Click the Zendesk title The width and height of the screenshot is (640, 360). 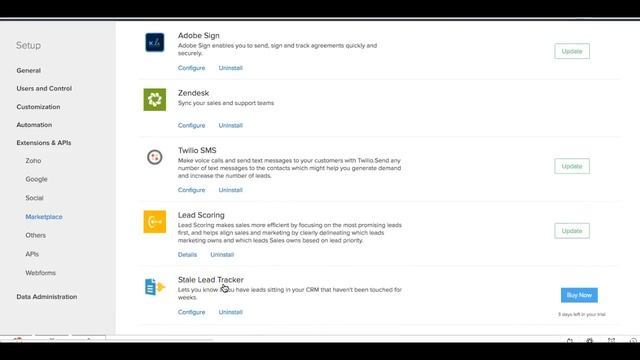193,93
